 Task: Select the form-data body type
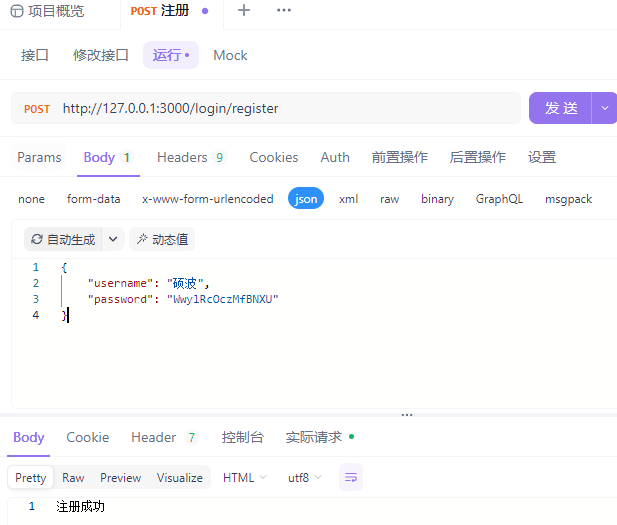[x=93, y=199]
